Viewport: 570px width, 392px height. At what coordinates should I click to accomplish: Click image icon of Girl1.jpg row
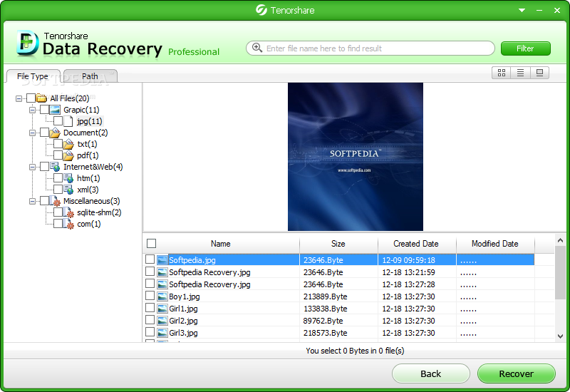click(x=162, y=309)
